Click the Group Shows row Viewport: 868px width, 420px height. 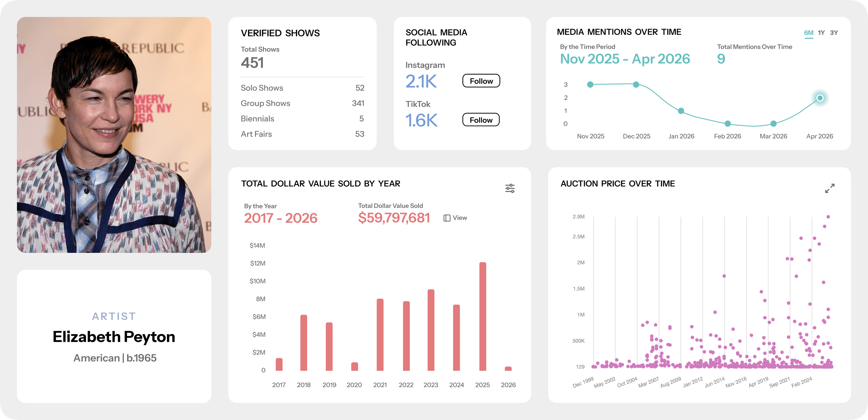302,103
